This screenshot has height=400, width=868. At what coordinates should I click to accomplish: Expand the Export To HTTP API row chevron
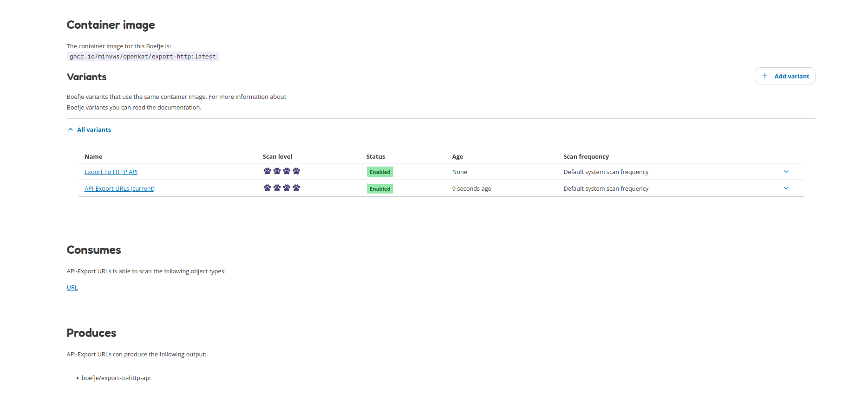pyautogui.click(x=786, y=172)
